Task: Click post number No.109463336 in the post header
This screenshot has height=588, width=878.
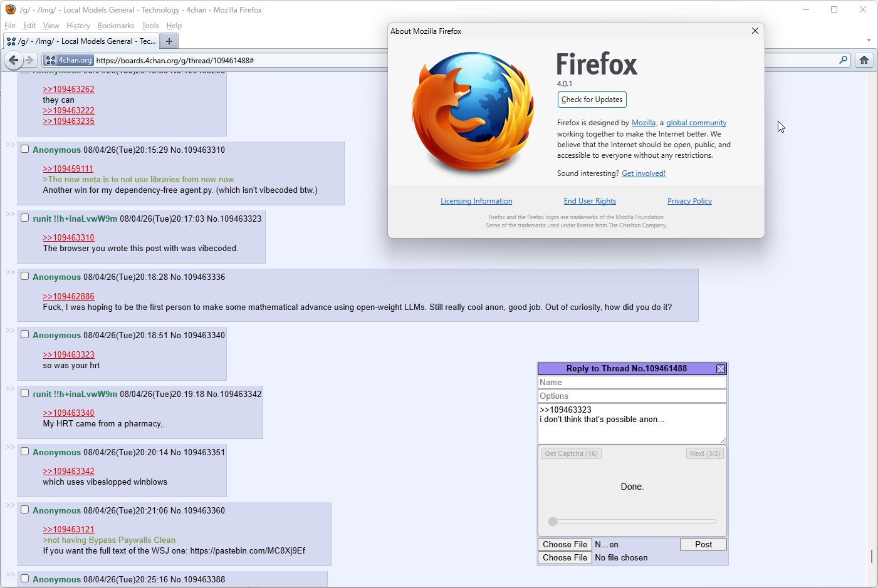Action: click(x=197, y=277)
